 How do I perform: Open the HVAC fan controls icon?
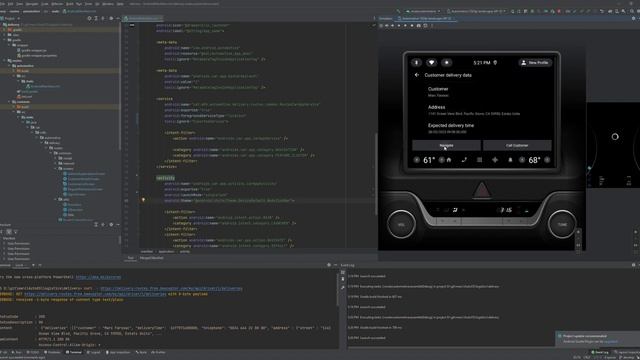click(495, 160)
